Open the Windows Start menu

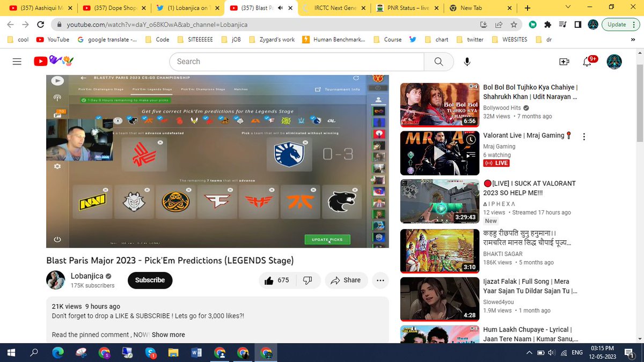coord(12,352)
